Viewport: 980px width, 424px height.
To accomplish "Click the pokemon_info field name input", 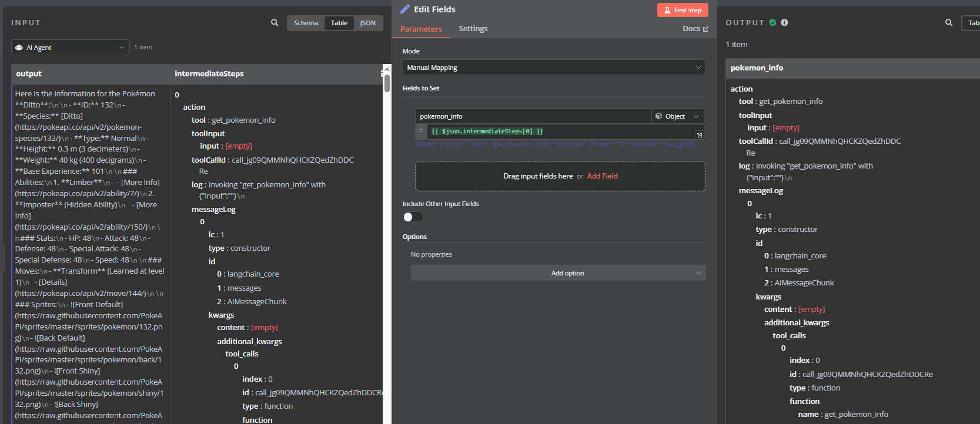I will pyautogui.click(x=533, y=116).
